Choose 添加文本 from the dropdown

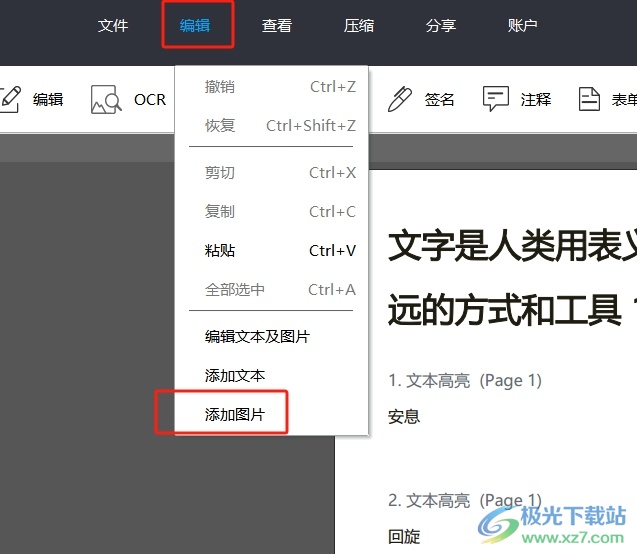pos(235,376)
